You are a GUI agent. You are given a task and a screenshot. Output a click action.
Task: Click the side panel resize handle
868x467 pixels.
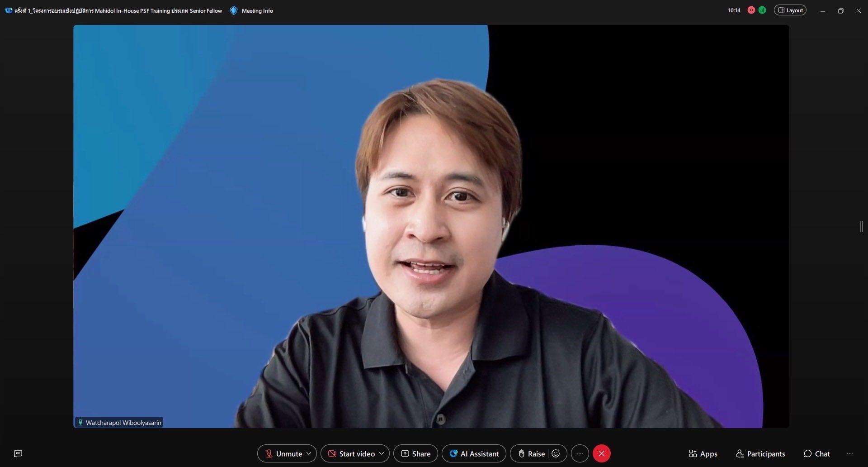pos(862,227)
